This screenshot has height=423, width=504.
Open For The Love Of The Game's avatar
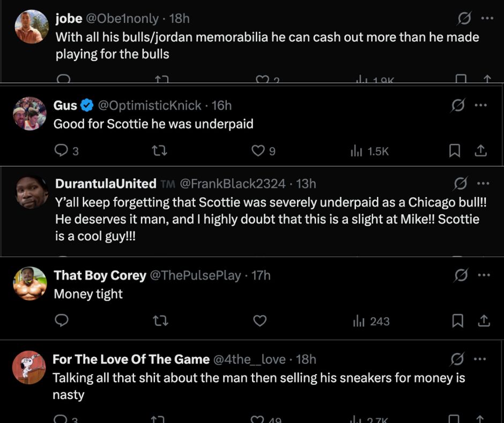pos(29,367)
